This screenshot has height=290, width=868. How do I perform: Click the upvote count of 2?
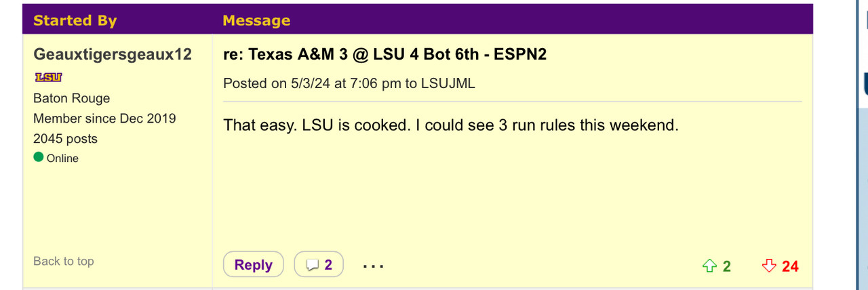pyautogui.click(x=727, y=266)
